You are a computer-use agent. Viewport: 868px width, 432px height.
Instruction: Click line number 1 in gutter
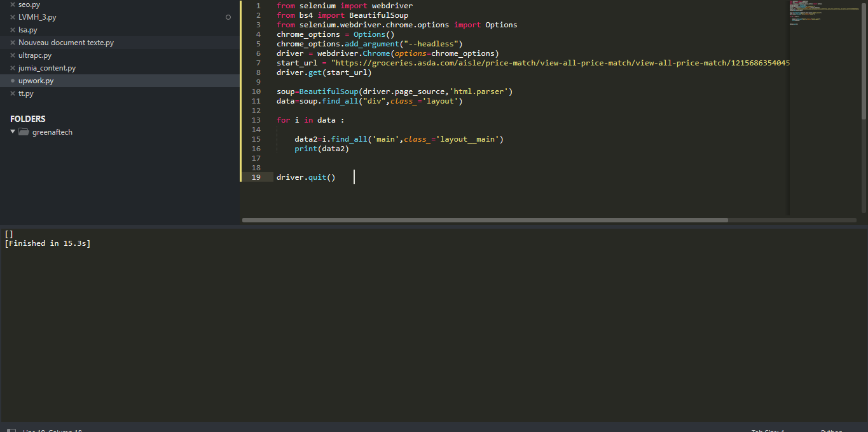(x=258, y=6)
